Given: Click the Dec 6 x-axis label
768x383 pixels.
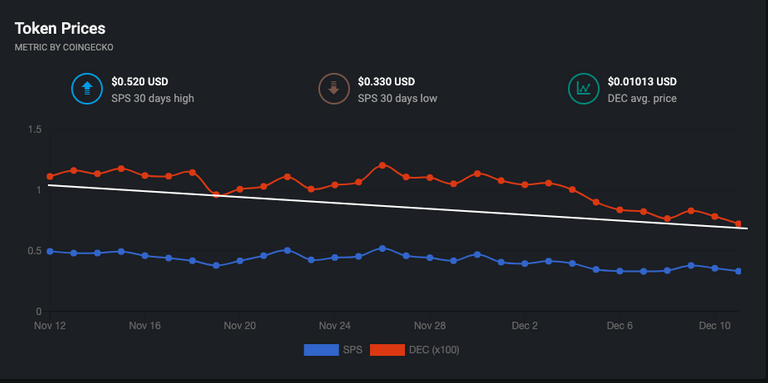Looking at the screenshot, I should coord(619,326).
